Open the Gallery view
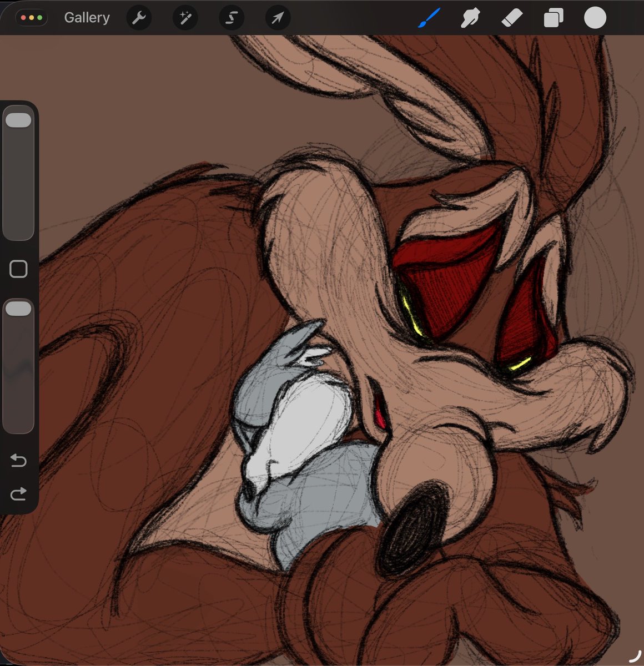644x666 pixels. [x=87, y=18]
